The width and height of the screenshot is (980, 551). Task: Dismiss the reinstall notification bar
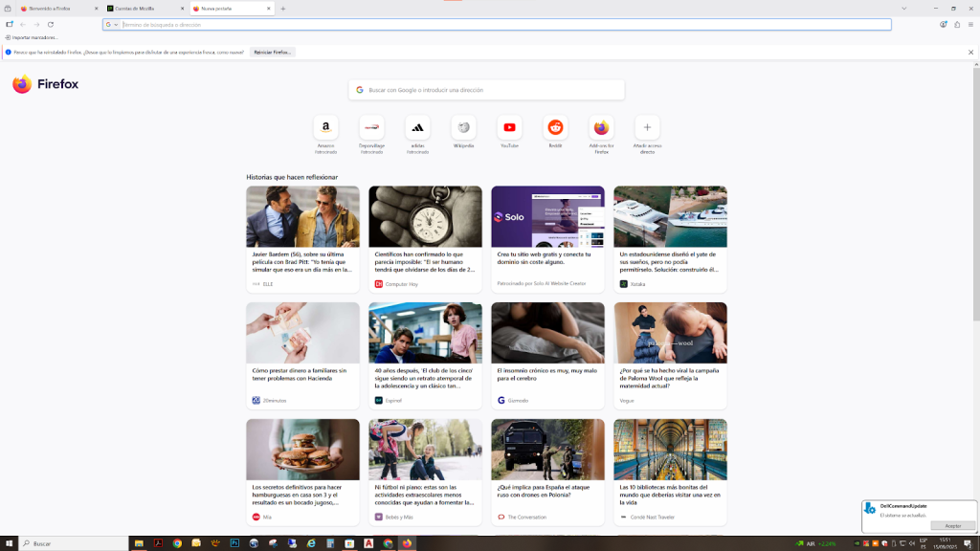coord(970,52)
